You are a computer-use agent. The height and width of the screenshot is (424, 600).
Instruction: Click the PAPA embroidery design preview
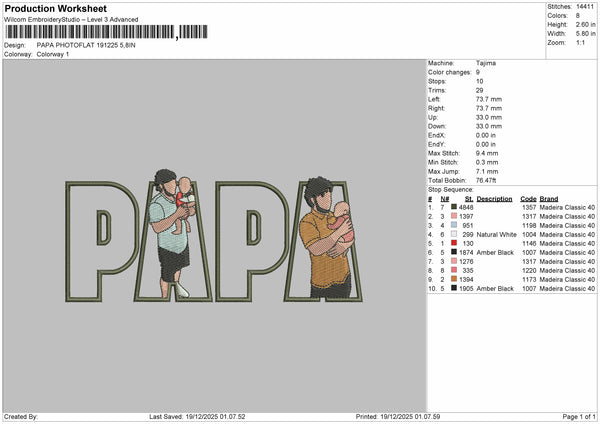pos(214,235)
